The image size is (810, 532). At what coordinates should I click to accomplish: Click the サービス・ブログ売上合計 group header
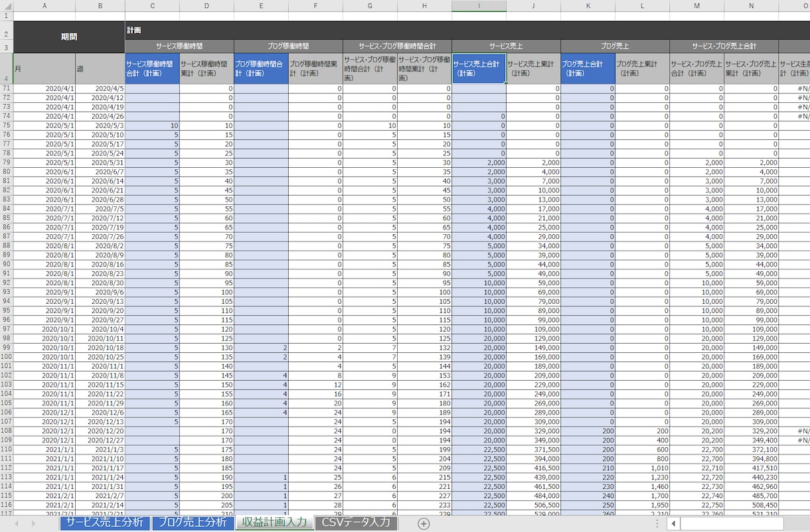[724, 46]
